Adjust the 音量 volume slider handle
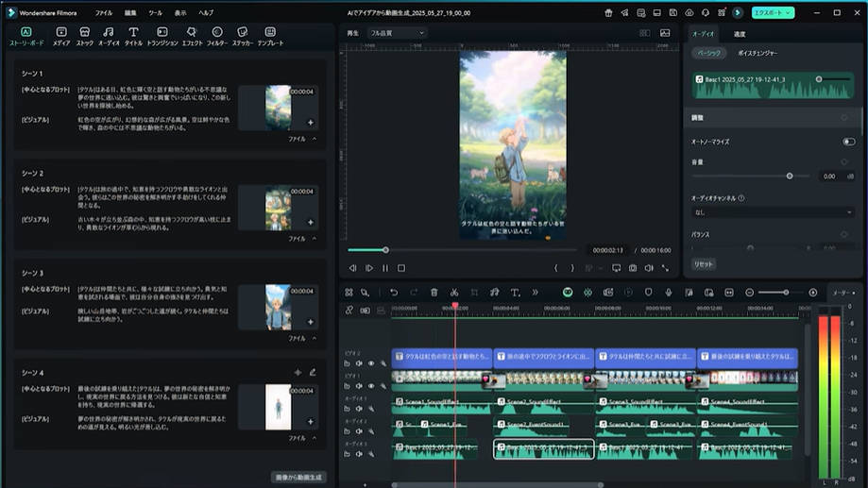Screen dimensions: 868x488 790,176
